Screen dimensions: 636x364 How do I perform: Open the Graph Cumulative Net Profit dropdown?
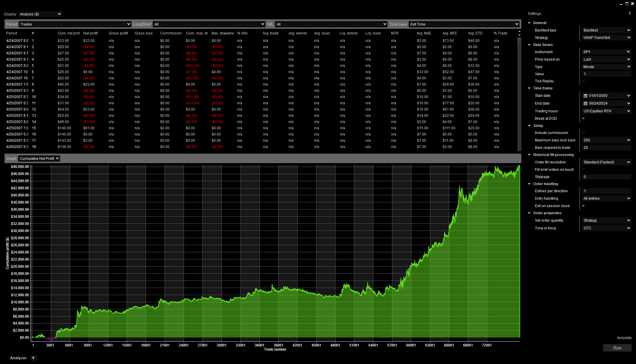(39, 158)
